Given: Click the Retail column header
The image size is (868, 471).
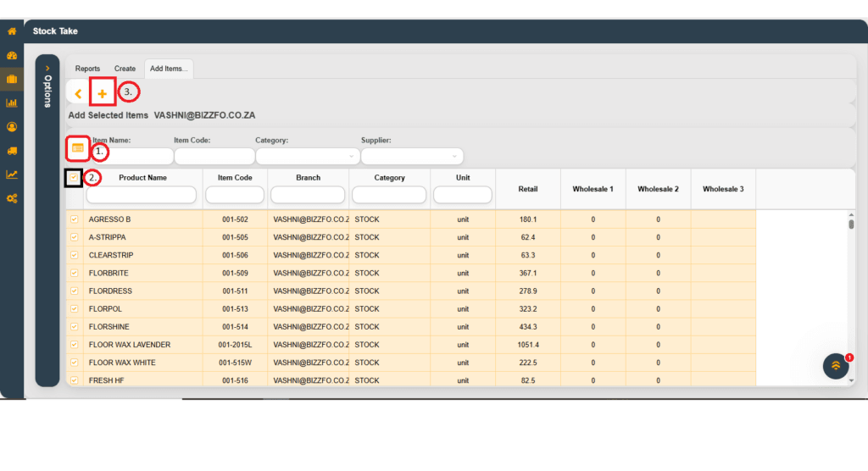Looking at the screenshot, I should (527, 189).
